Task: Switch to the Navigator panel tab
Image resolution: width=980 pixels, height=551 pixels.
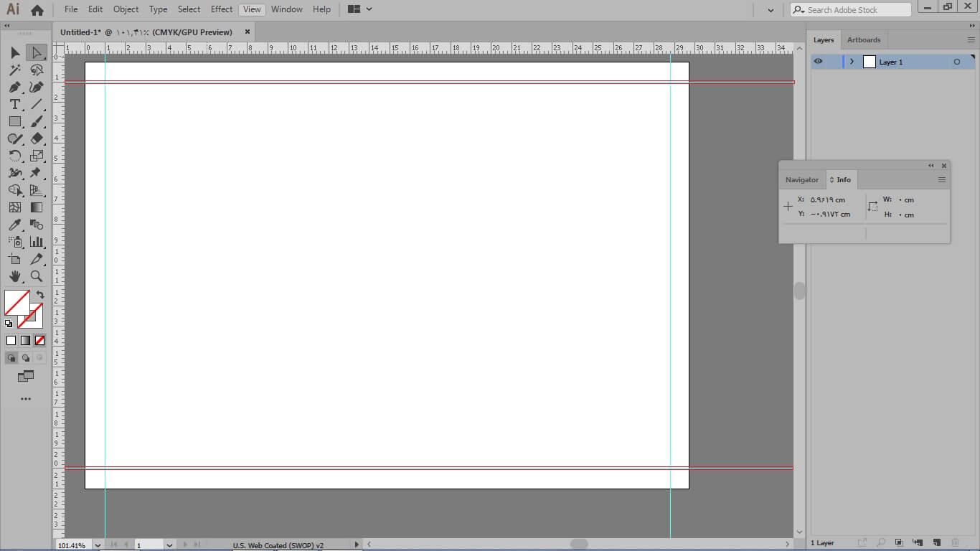Action: (801, 180)
